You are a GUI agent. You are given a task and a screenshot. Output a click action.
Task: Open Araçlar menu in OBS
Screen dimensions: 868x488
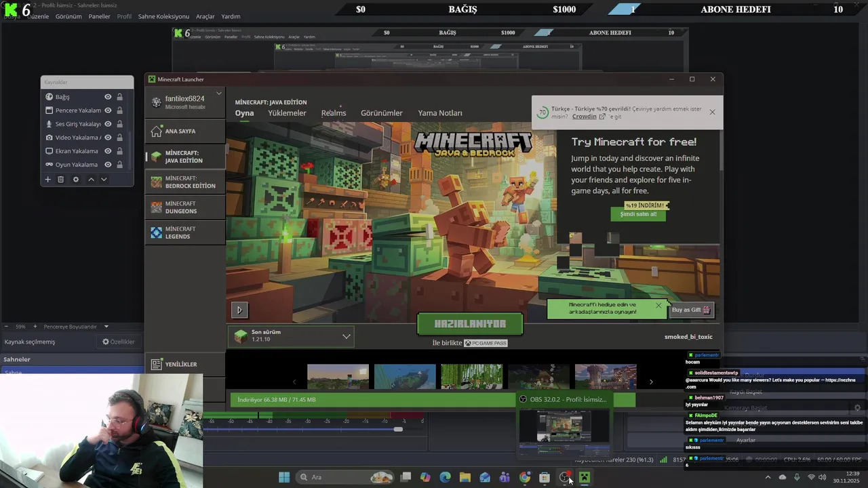tap(205, 16)
